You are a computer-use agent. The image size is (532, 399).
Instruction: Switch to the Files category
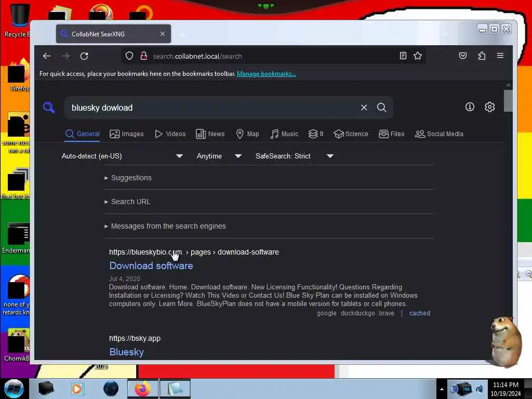pos(392,134)
